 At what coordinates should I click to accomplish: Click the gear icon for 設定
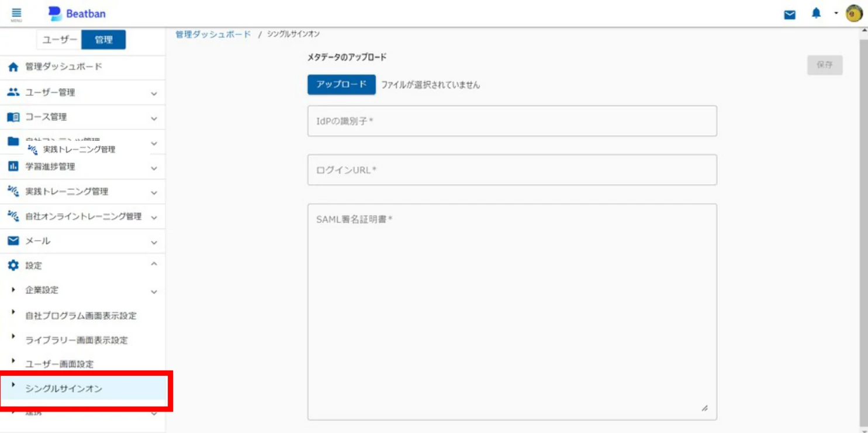[13, 265]
